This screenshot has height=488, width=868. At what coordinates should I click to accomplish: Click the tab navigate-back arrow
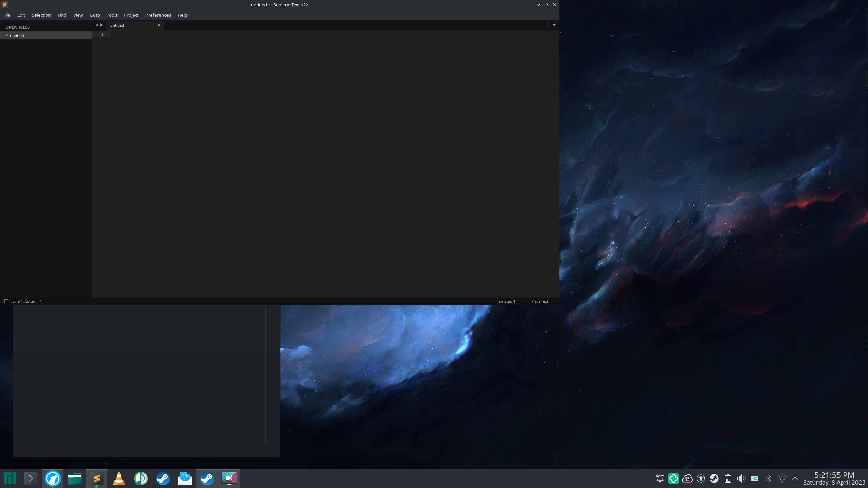(97, 25)
